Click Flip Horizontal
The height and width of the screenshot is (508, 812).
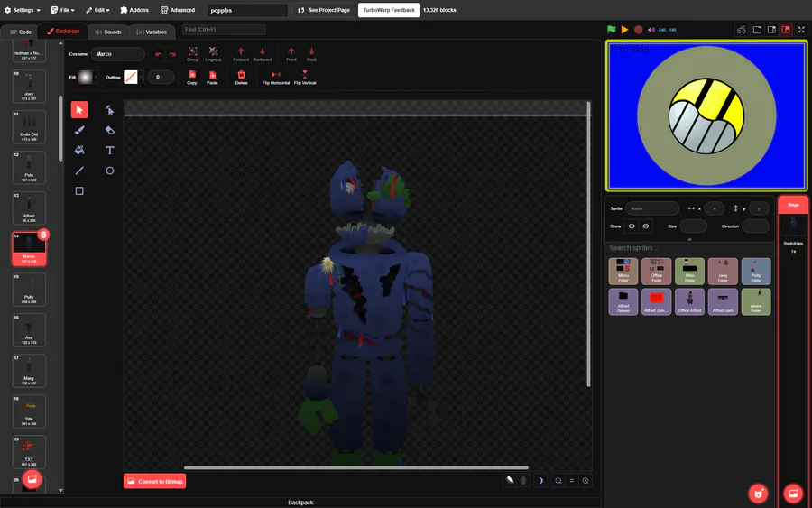[276, 78]
